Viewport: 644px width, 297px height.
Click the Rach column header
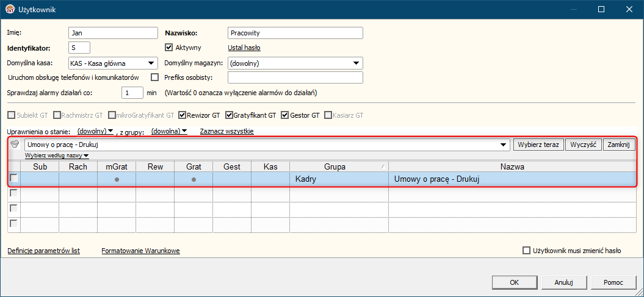coord(78,166)
